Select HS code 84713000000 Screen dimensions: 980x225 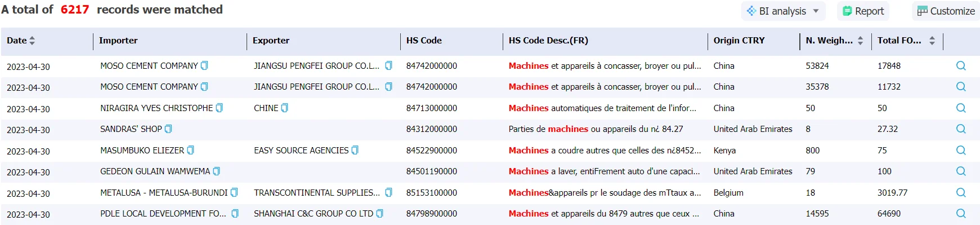point(432,108)
